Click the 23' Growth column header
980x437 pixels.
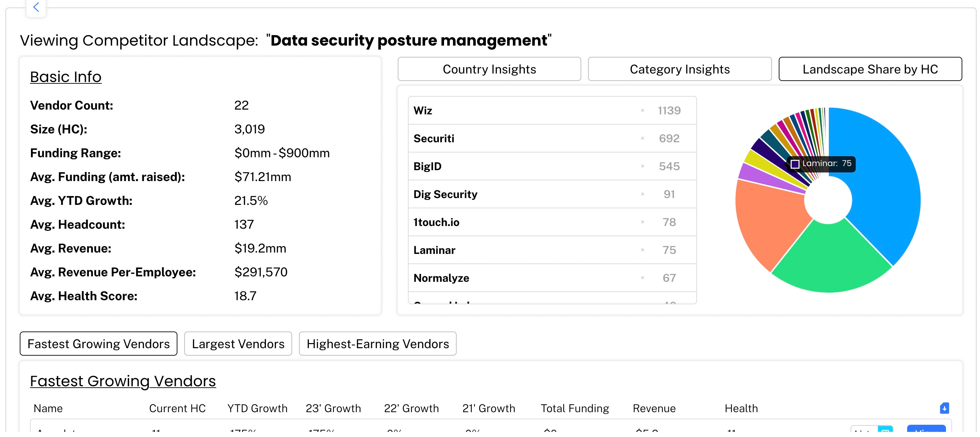(333, 408)
